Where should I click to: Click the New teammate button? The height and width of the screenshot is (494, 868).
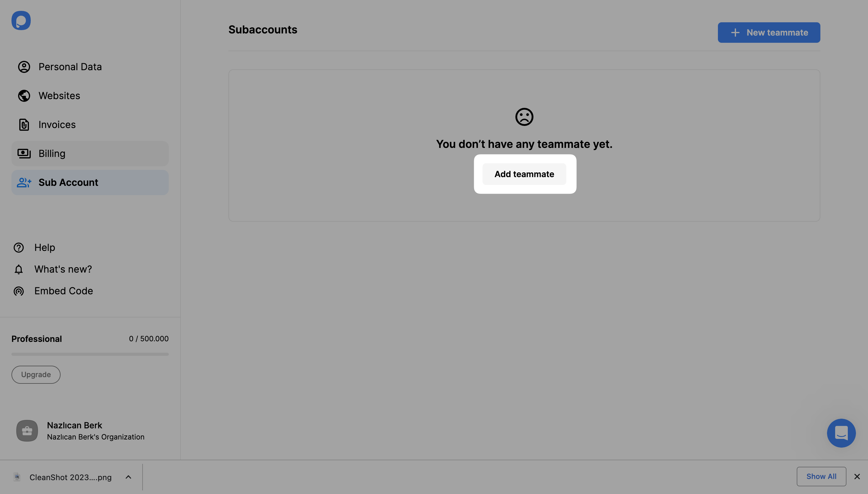[769, 32]
